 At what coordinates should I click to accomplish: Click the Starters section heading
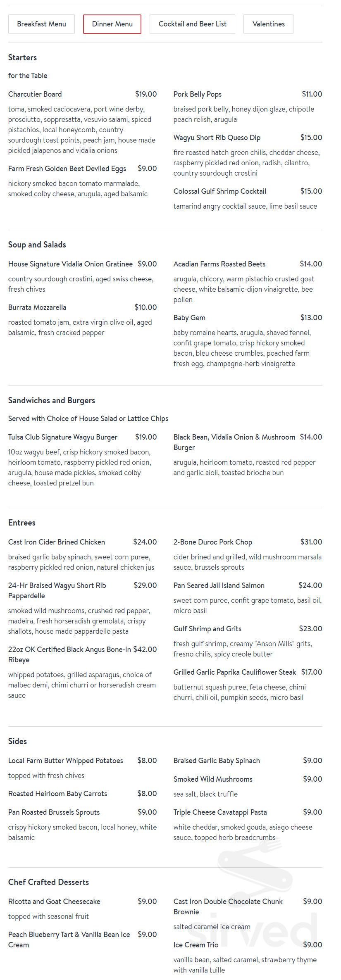(22, 57)
